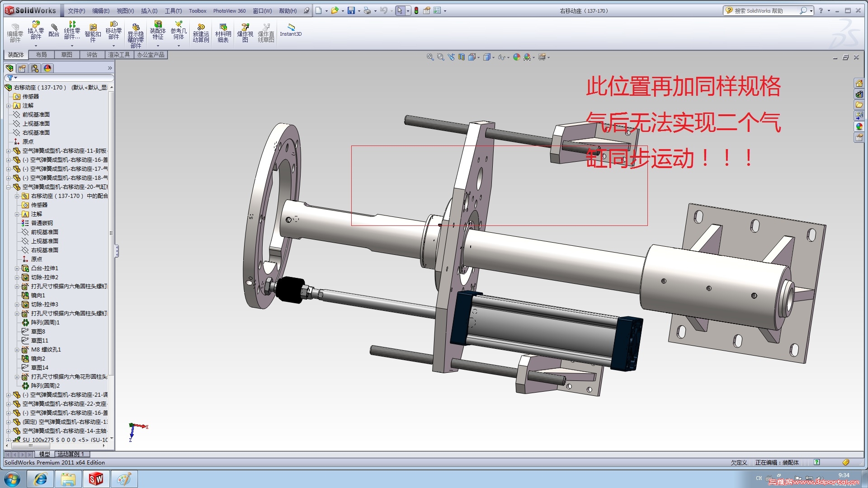Open Internet Explorer from the taskbar
The height and width of the screenshot is (488, 868).
click(x=41, y=479)
